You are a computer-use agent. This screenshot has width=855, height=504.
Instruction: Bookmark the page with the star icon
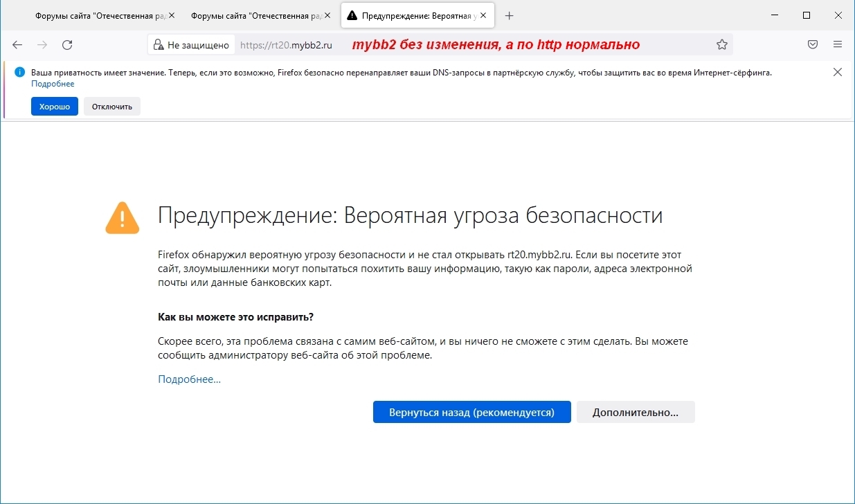click(722, 44)
